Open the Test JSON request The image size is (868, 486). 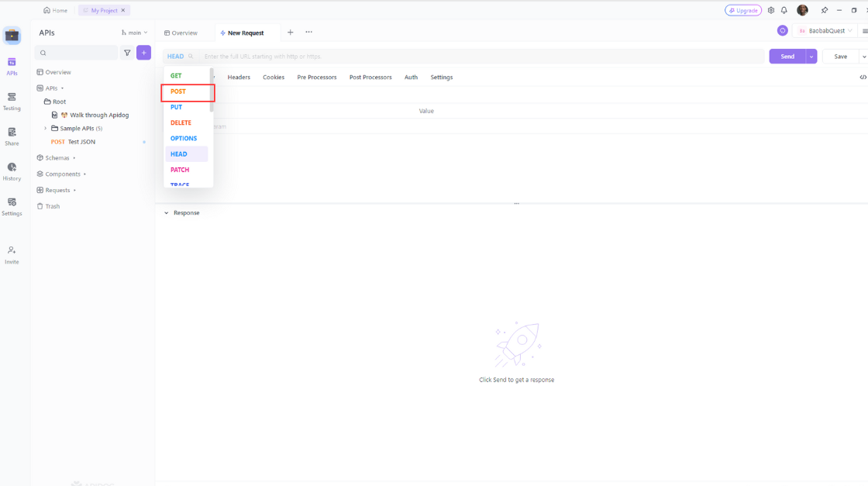tap(82, 141)
